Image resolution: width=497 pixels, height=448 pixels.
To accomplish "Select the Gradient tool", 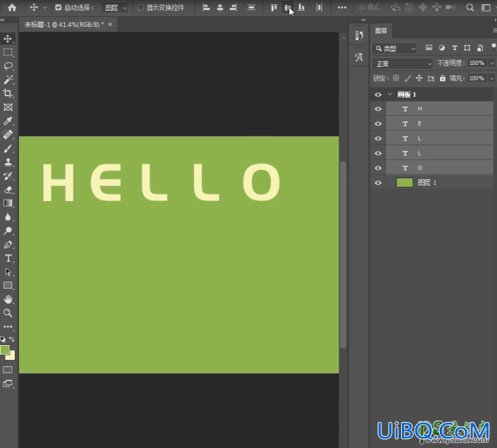I will coord(8,203).
